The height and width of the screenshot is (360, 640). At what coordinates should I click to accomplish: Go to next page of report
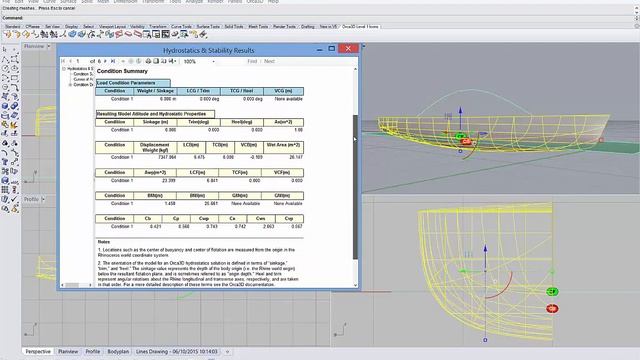105,61
